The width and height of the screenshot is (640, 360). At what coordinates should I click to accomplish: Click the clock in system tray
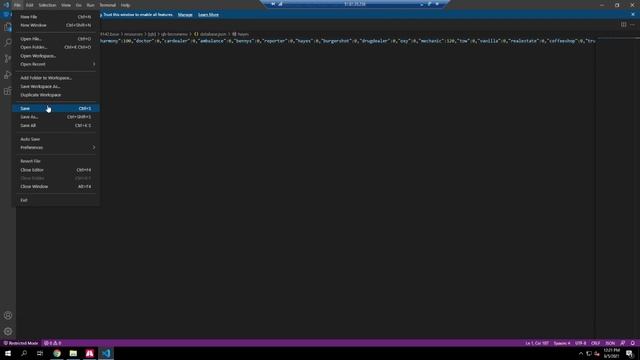[x=611, y=353]
